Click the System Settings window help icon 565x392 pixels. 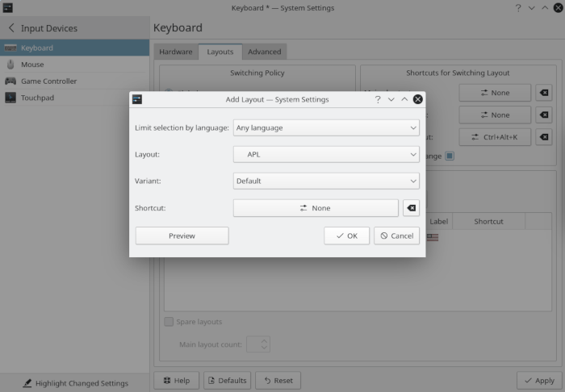point(518,8)
